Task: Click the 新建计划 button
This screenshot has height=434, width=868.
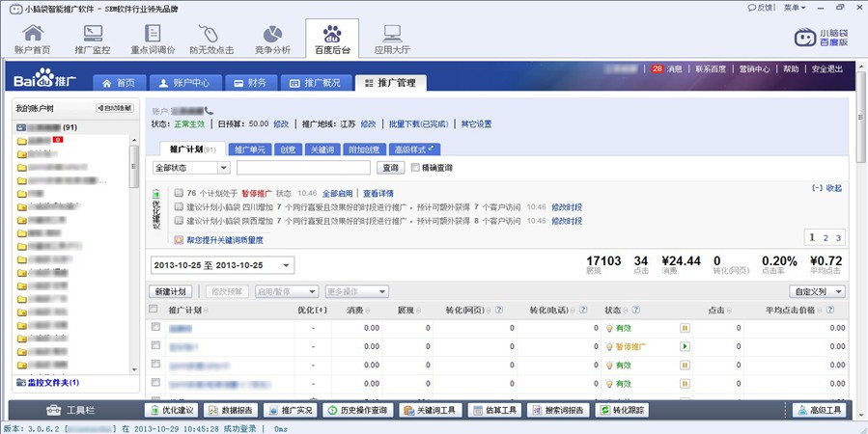Action: click(170, 291)
